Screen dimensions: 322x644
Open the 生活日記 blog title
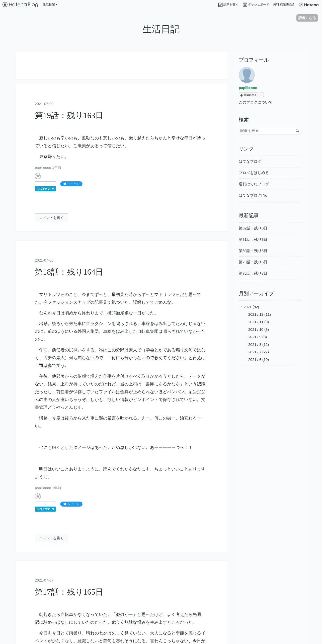pos(161,29)
